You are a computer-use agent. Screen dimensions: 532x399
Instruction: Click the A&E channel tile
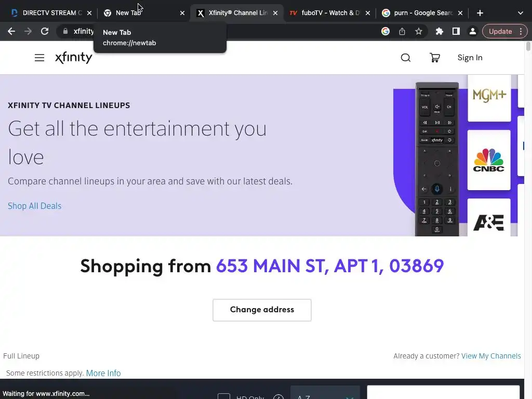489,218
